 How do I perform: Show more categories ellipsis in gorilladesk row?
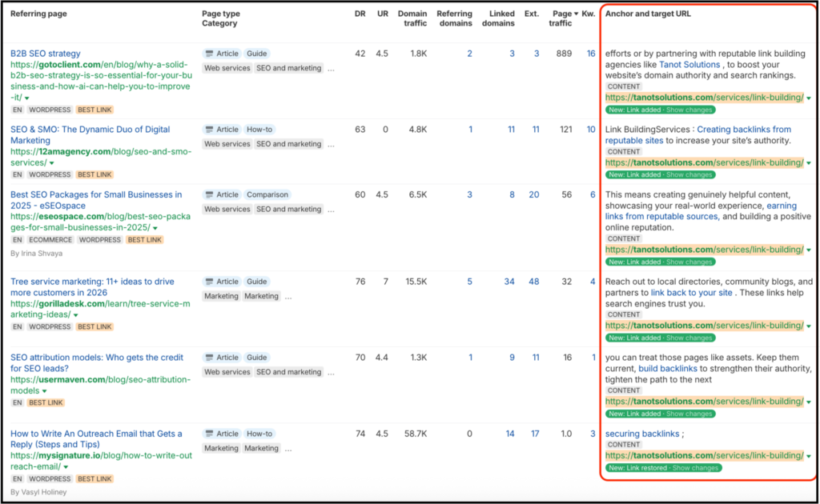click(x=288, y=297)
